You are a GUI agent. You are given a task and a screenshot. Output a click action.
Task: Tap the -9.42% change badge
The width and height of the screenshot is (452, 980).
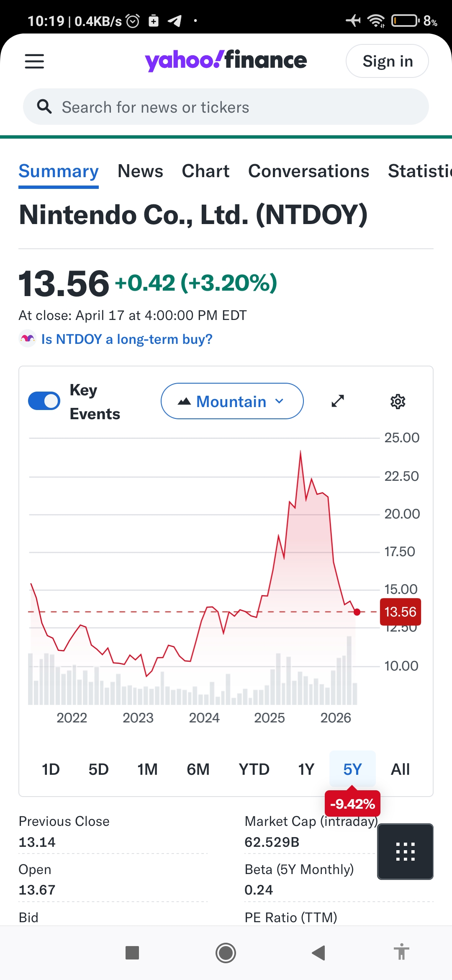(352, 804)
